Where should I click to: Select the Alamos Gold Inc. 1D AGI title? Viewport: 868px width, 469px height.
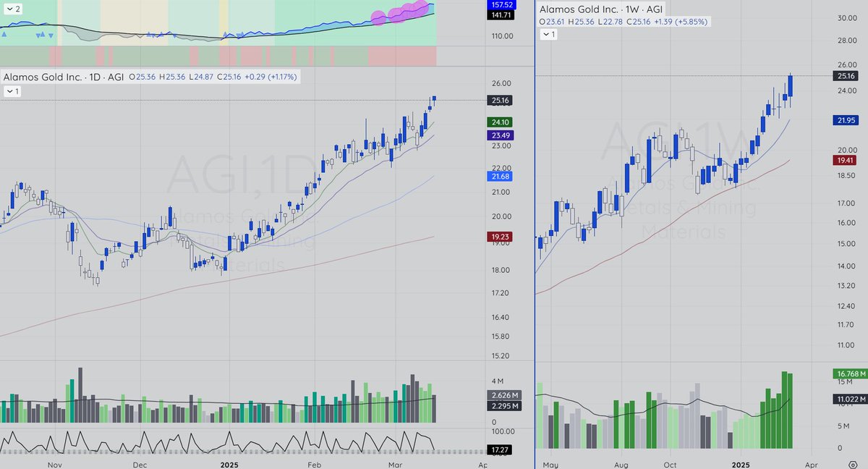pos(64,76)
